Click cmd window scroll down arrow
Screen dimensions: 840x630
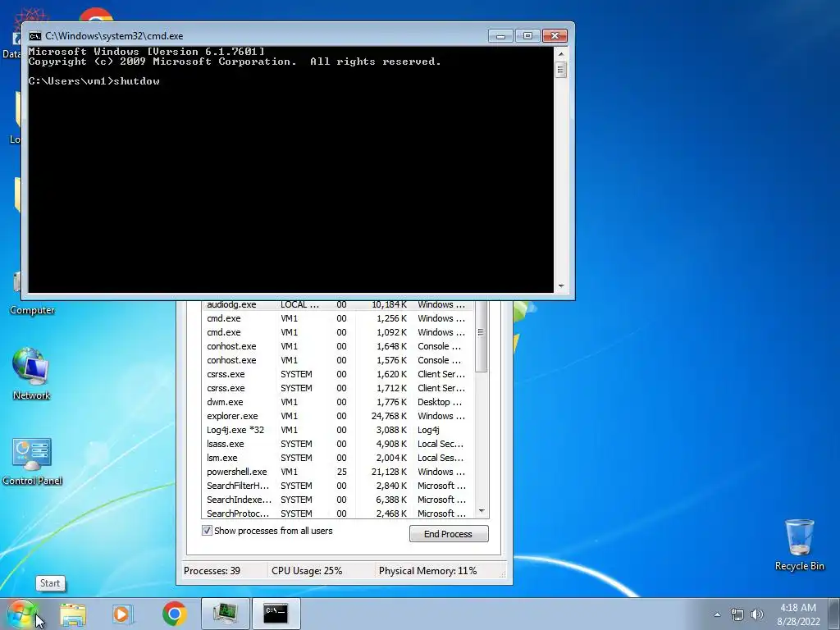coord(561,286)
